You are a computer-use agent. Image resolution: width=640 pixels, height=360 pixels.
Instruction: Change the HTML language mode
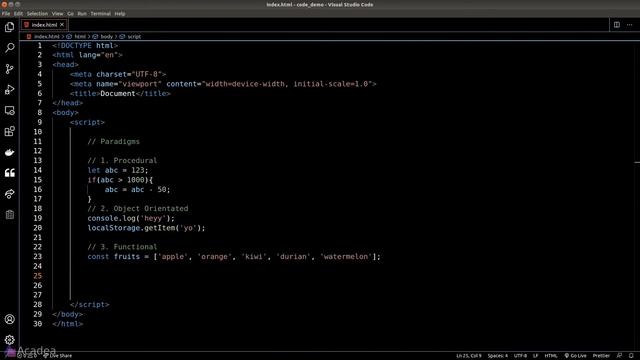click(x=551, y=356)
